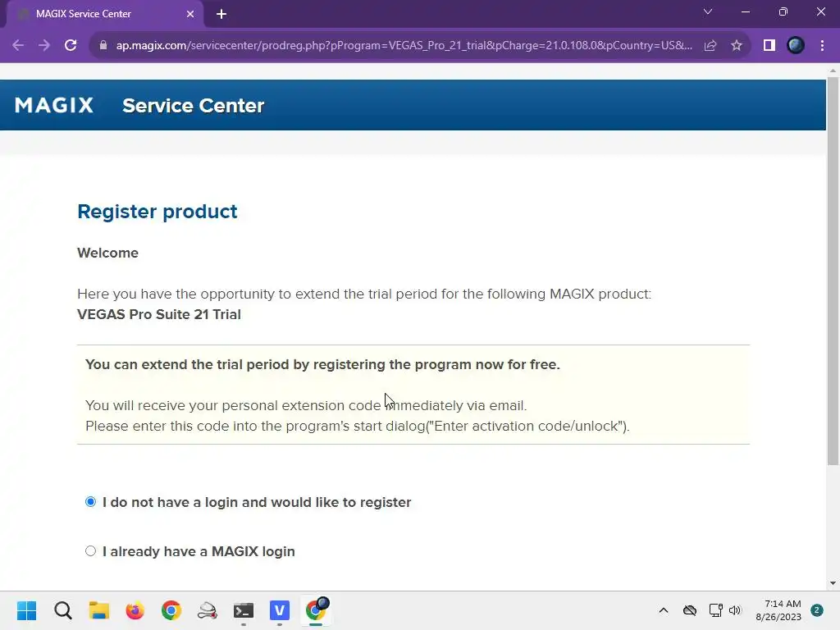Click the browser forward arrow
Image resolution: width=840 pixels, height=630 pixels.
44,46
